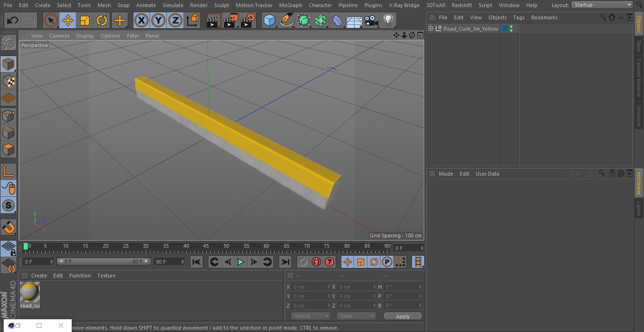Image resolution: width=644 pixels, height=332 pixels.
Task: Select the Live Selection tool
Action: [51, 21]
